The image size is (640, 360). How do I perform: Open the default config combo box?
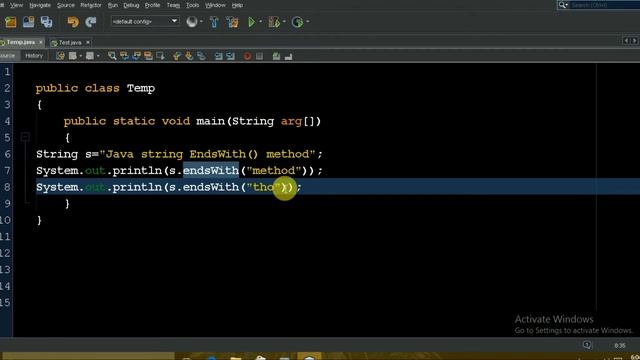point(145,21)
